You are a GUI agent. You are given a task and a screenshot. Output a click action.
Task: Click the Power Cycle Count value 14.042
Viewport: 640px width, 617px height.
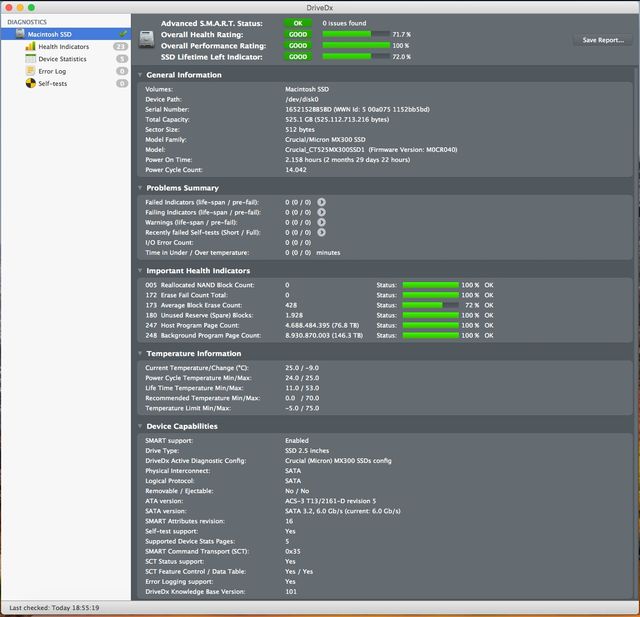[296, 170]
